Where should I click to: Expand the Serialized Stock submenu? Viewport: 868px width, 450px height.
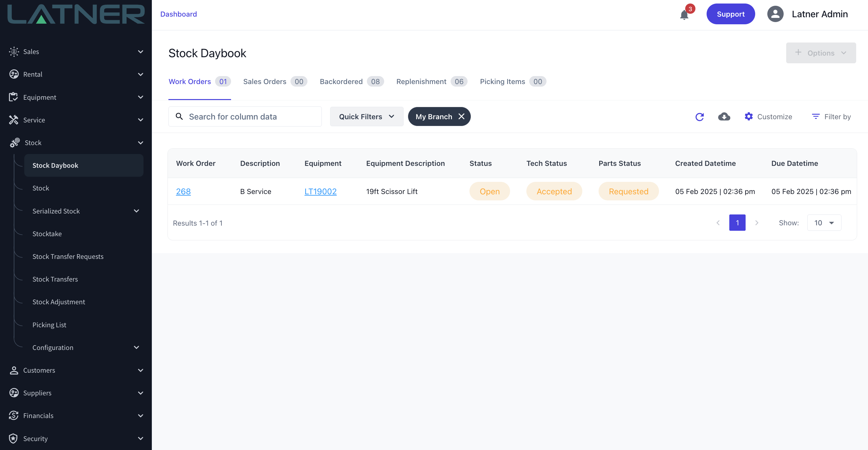tap(136, 211)
